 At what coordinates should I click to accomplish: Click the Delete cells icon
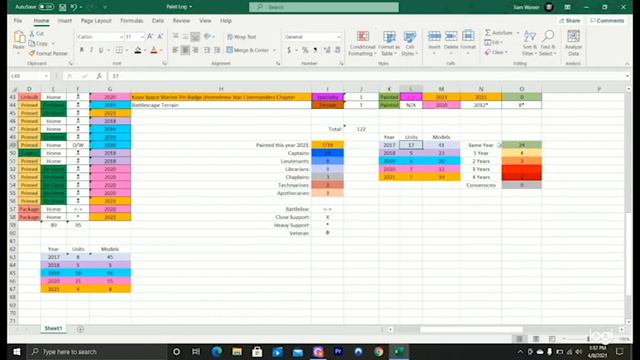pos(451,36)
